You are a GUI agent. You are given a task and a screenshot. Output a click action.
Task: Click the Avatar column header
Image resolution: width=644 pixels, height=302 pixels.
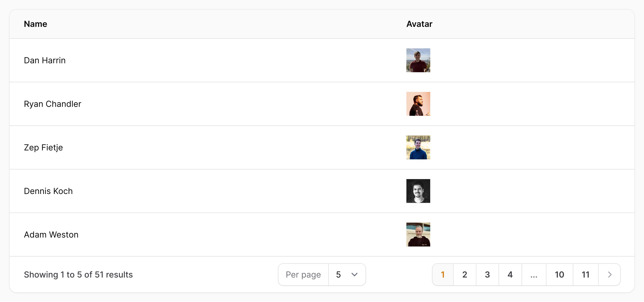(419, 24)
